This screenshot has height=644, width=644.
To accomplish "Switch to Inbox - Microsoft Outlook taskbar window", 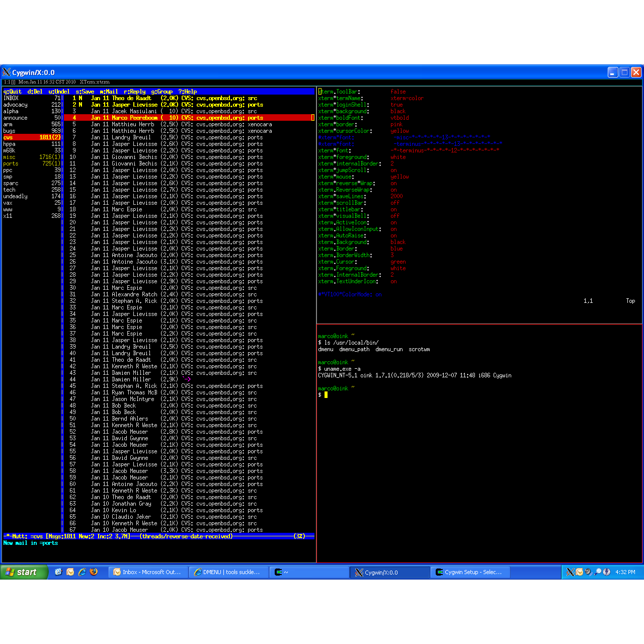I will pyautogui.click(x=148, y=572).
